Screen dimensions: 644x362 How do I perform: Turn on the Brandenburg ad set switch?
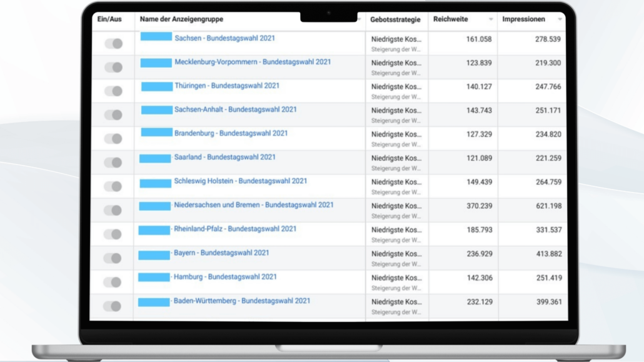[113, 139]
